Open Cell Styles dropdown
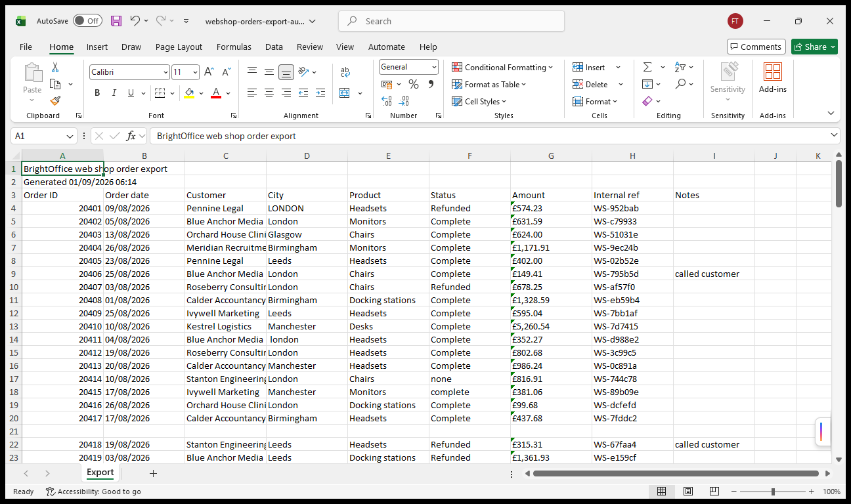Screen dimensions: 851x504 tap(479, 101)
